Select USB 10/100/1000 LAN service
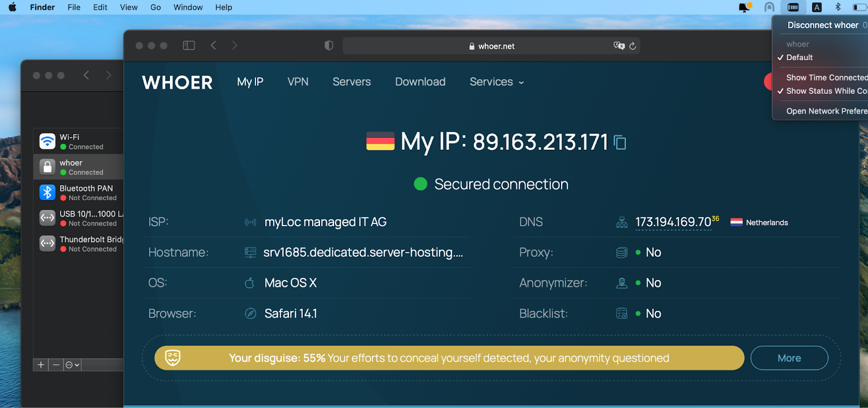The width and height of the screenshot is (868, 408). pyautogui.click(x=79, y=218)
